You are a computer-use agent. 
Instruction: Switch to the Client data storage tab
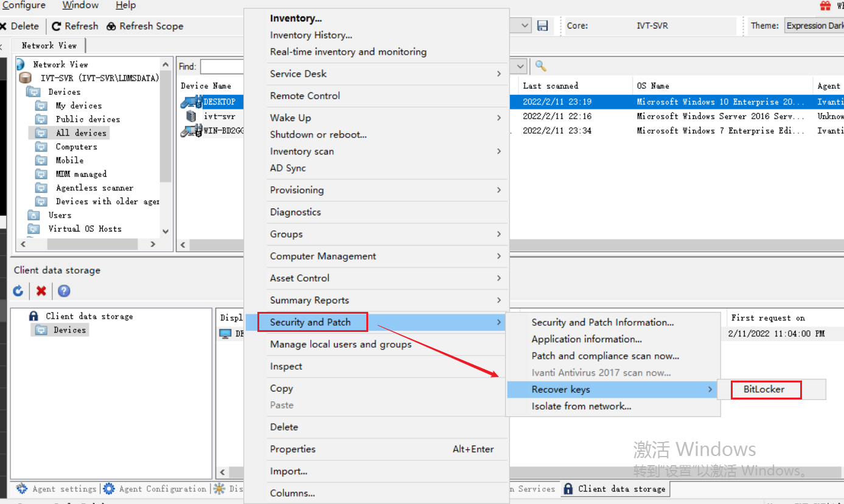pyautogui.click(x=615, y=489)
